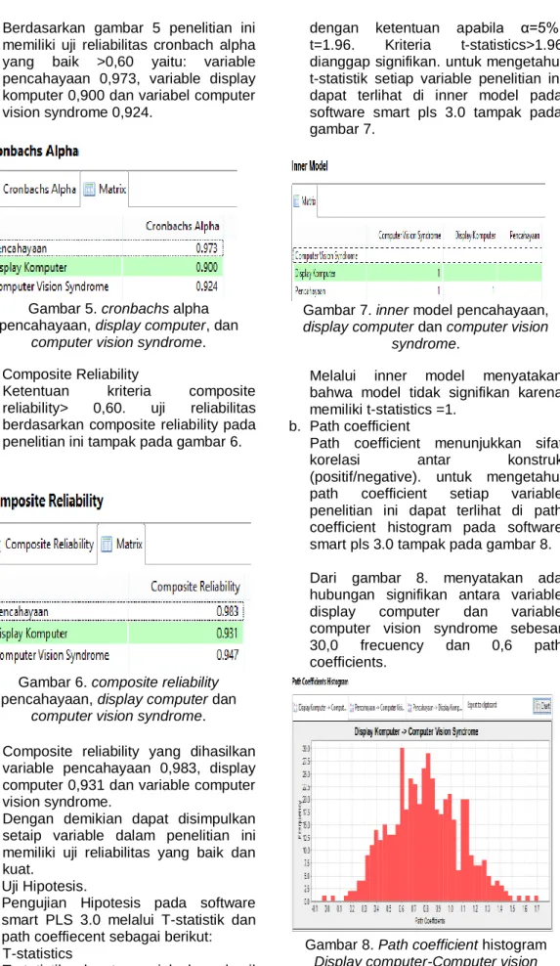The height and width of the screenshot is (966, 560).
Task: Open the Composite Reliability tab
Action: (x=48, y=544)
